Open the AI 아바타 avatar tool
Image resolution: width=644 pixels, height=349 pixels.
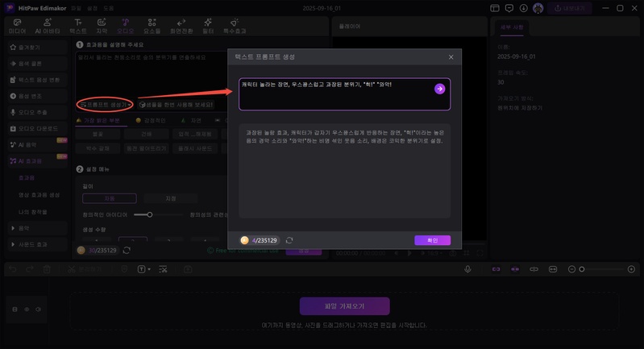point(48,27)
